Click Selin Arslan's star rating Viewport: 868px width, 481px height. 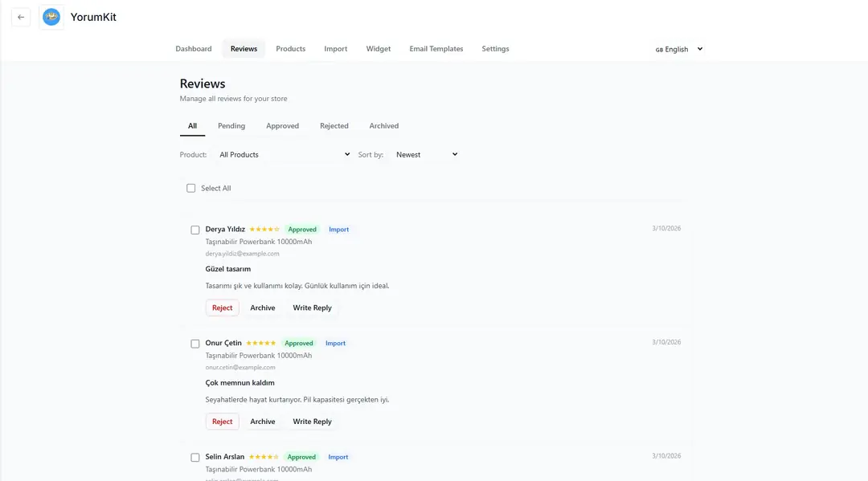click(x=264, y=458)
